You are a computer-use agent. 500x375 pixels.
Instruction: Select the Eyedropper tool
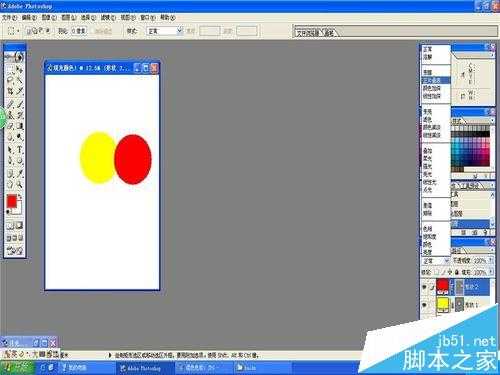point(20,173)
